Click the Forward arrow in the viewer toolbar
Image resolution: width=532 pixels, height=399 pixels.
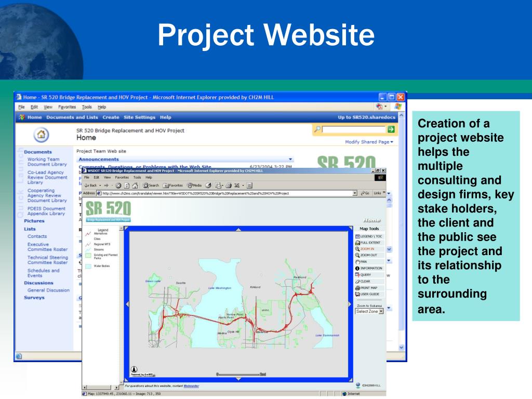106,185
